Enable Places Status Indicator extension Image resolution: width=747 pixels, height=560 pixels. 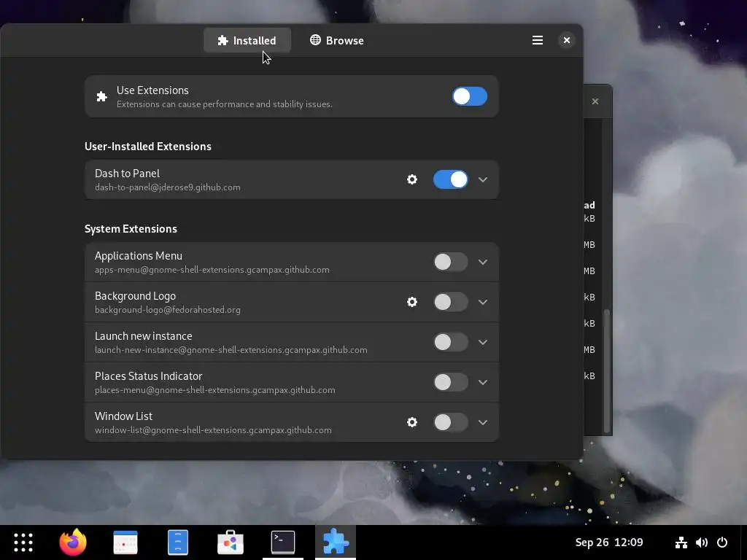(451, 382)
